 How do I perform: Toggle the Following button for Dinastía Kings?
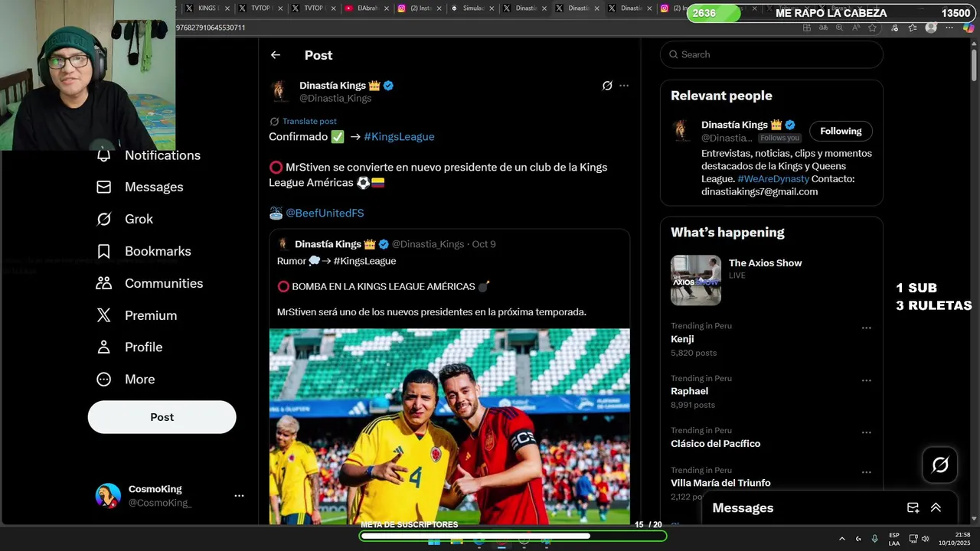841,131
